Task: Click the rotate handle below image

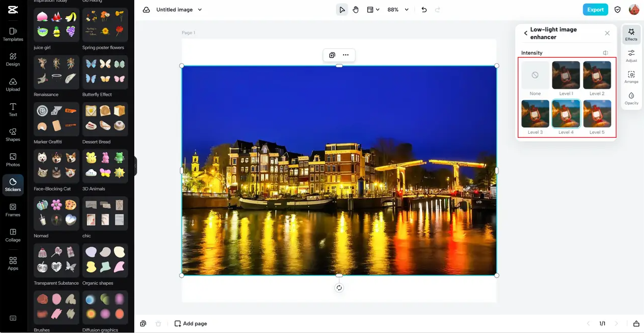Action: 339,288
